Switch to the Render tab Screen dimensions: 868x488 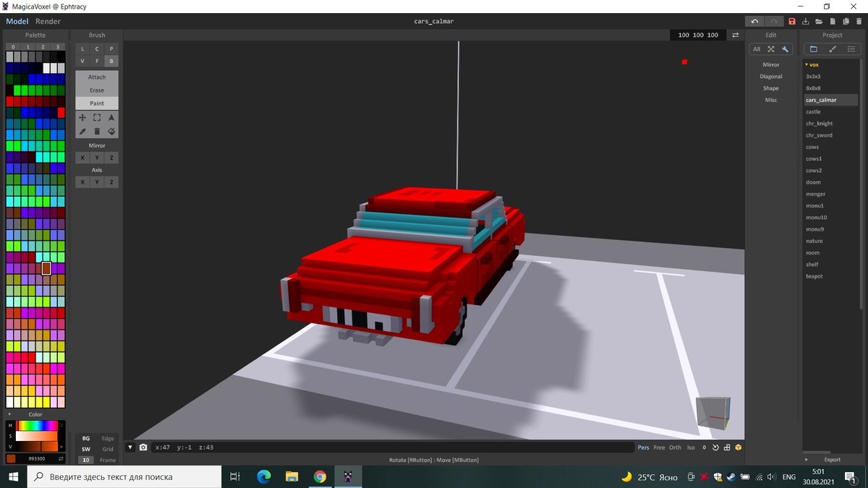click(x=48, y=21)
